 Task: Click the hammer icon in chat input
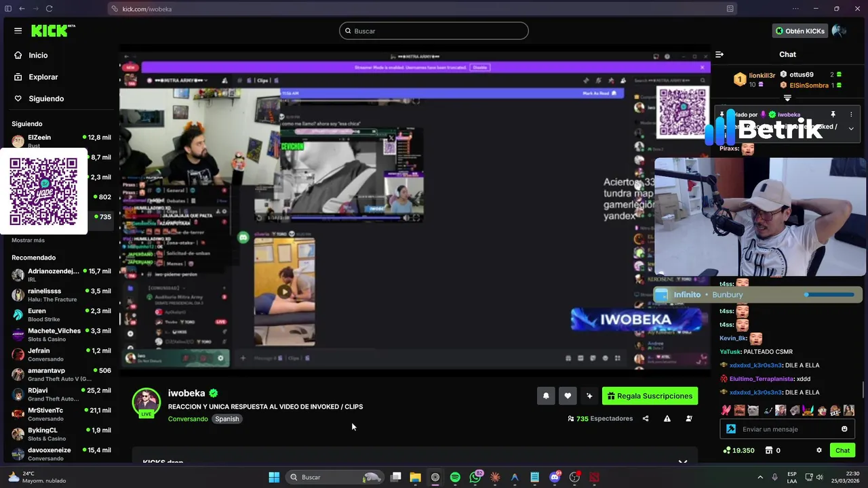(731, 429)
